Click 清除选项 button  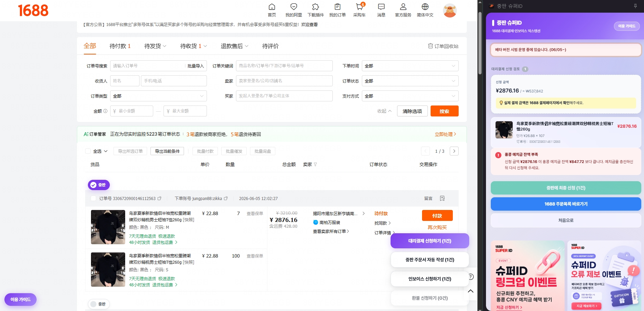tap(412, 111)
